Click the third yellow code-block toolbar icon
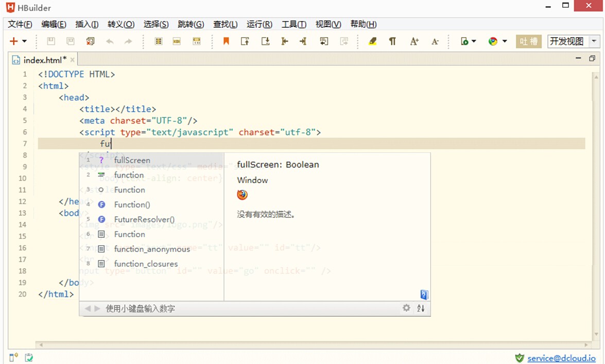The image size is (605, 364). [x=197, y=41]
